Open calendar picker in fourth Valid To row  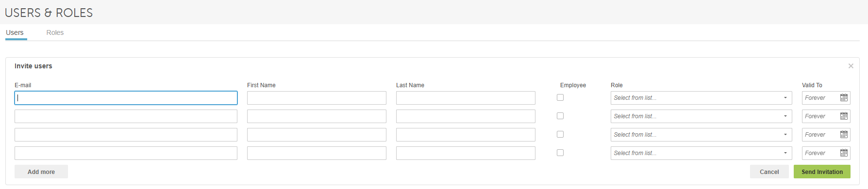coord(844,153)
